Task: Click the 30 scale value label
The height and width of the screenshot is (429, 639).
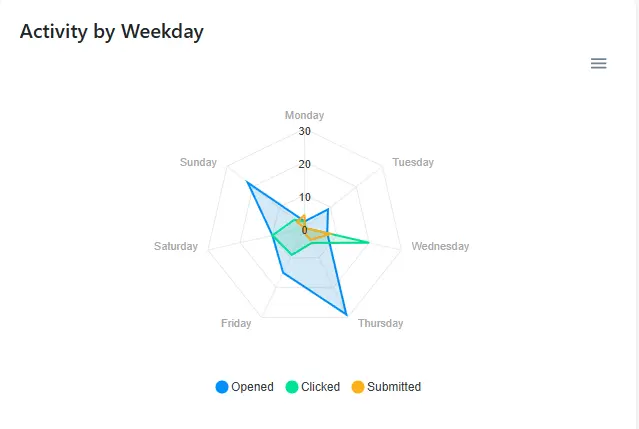Action: (x=304, y=131)
